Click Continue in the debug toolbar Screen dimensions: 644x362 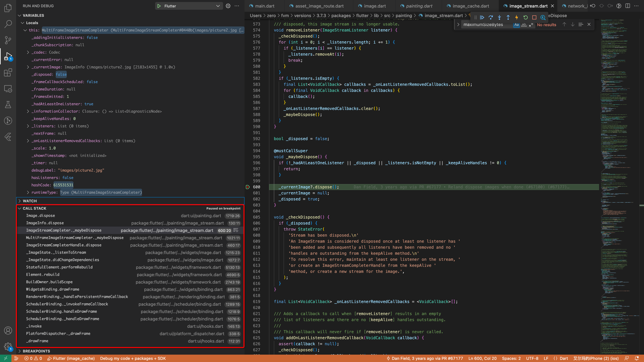point(482,17)
